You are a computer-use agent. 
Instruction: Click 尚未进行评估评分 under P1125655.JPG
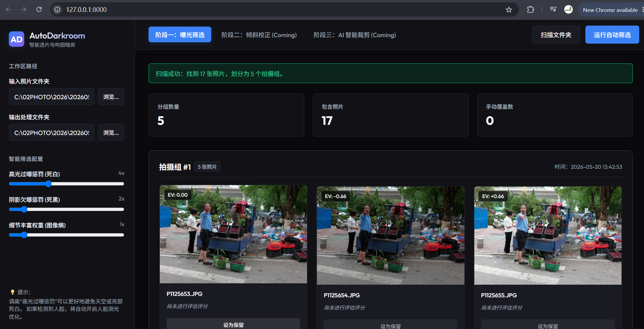502,308
